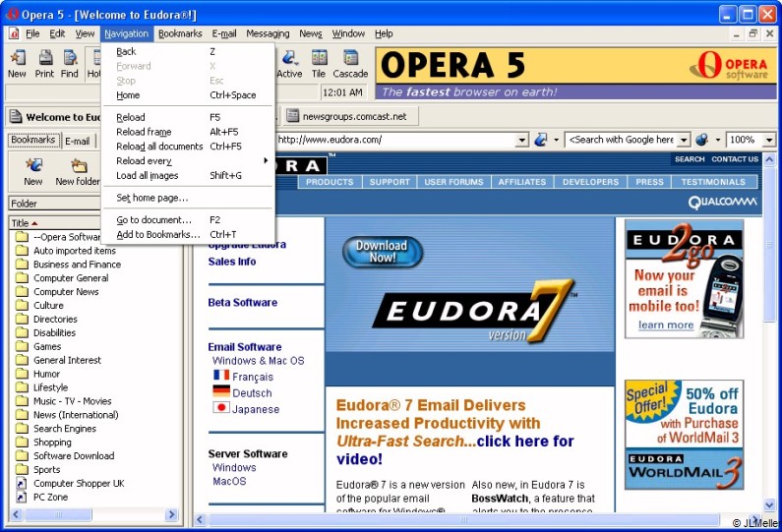Viewport: 782px width, 532px height.
Task: Open the Google search field dropdown
Action: point(684,140)
